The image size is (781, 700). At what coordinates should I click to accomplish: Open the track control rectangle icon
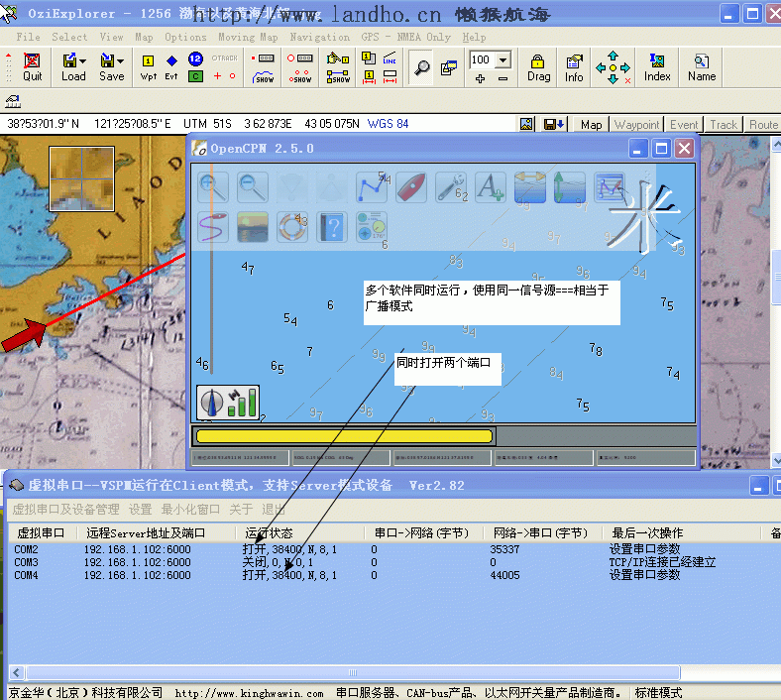(263, 58)
